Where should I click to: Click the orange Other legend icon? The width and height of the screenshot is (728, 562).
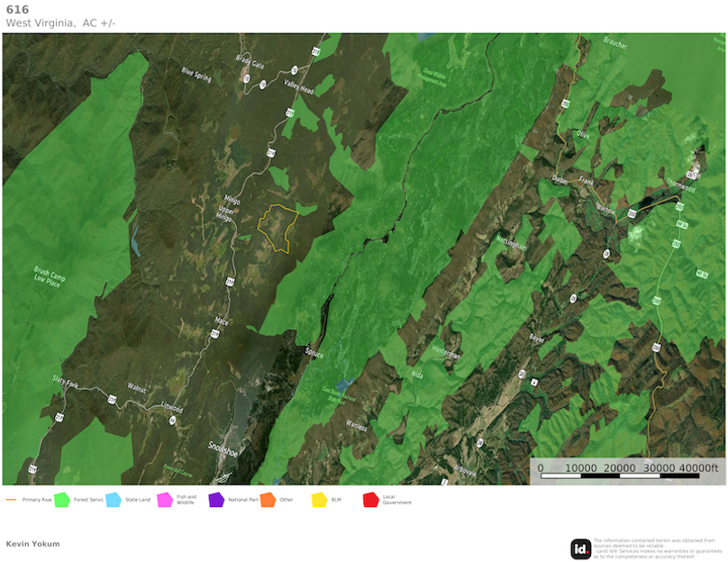click(x=268, y=499)
